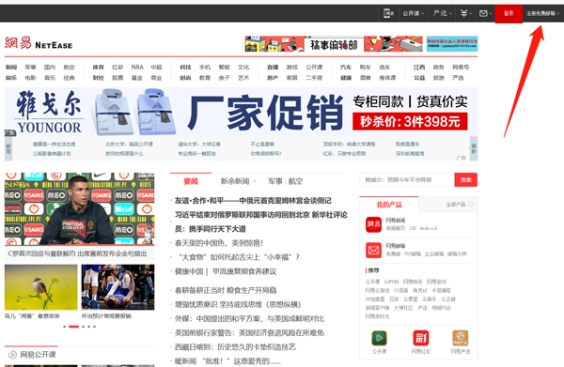Click the yen payment icon in top bar

(x=464, y=13)
